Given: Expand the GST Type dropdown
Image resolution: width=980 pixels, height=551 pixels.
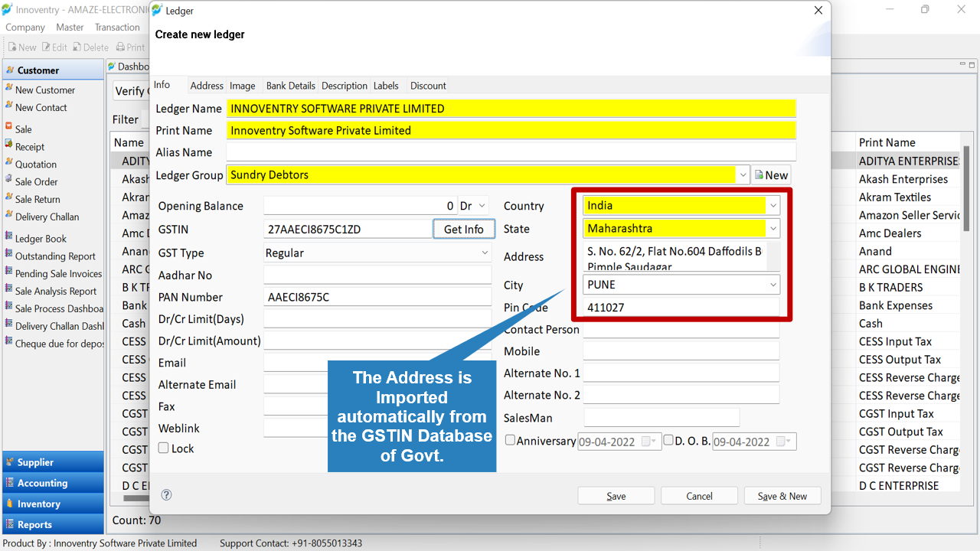Looking at the screenshot, I should coord(485,253).
